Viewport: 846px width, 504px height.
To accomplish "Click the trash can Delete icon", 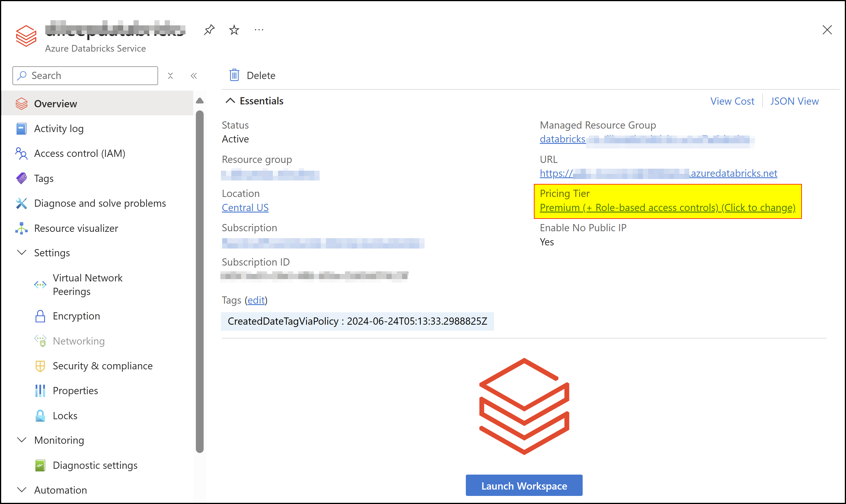I will coord(234,75).
